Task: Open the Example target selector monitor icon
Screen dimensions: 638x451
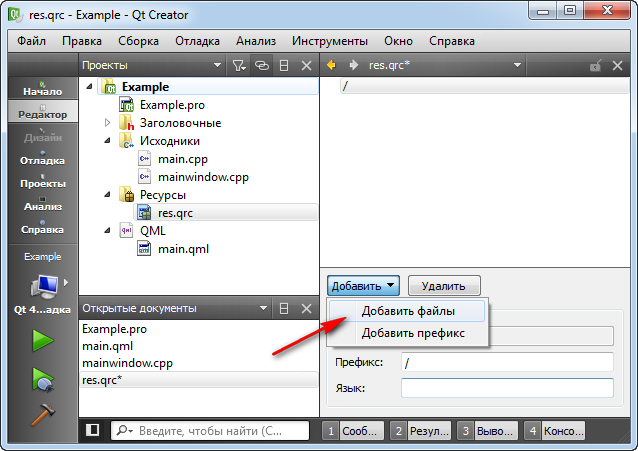Action: click(x=44, y=286)
